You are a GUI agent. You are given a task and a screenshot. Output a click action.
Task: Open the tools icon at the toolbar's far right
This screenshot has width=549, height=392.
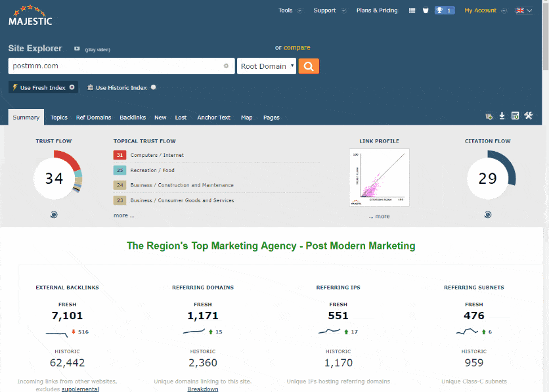coord(528,116)
